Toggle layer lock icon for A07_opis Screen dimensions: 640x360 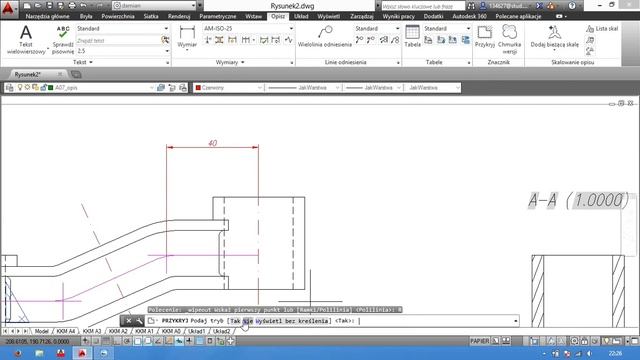pyautogui.click(x=43, y=87)
